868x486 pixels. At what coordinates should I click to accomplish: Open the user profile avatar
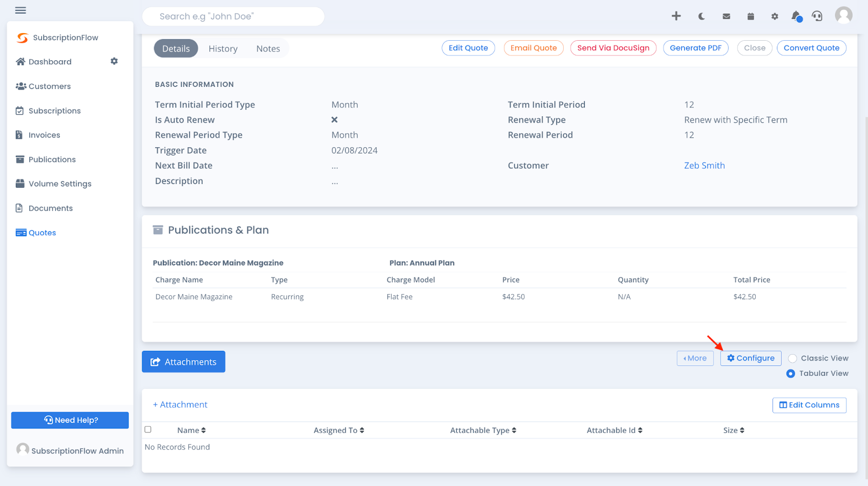pos(844,15)
